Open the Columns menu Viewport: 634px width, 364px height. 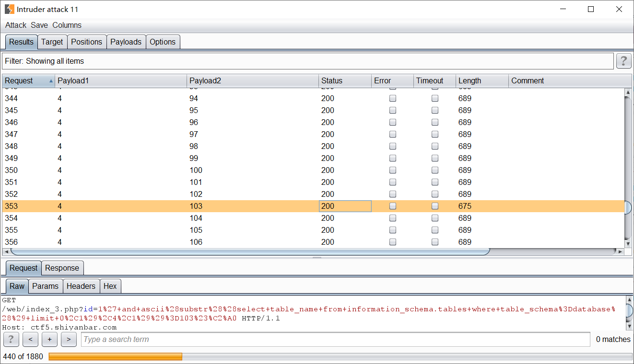(67, 25)
